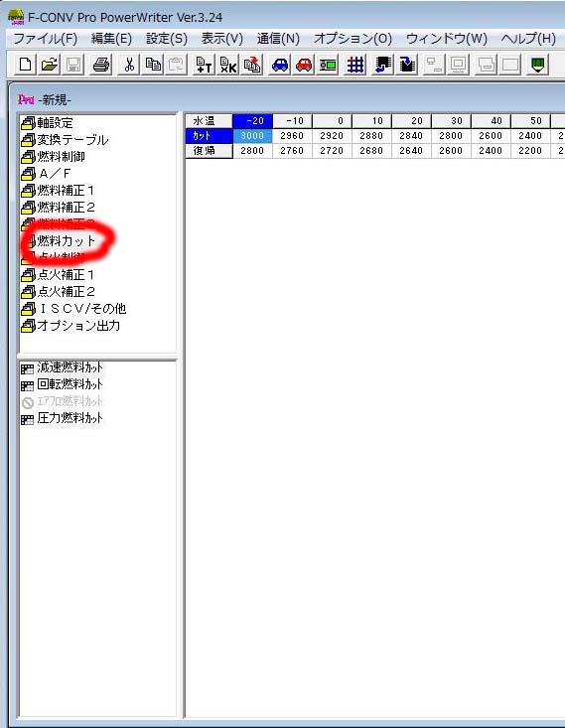Viewport: 565px width, 728px height.
Task: Click the red car icon
Action: tap(304, 65)
